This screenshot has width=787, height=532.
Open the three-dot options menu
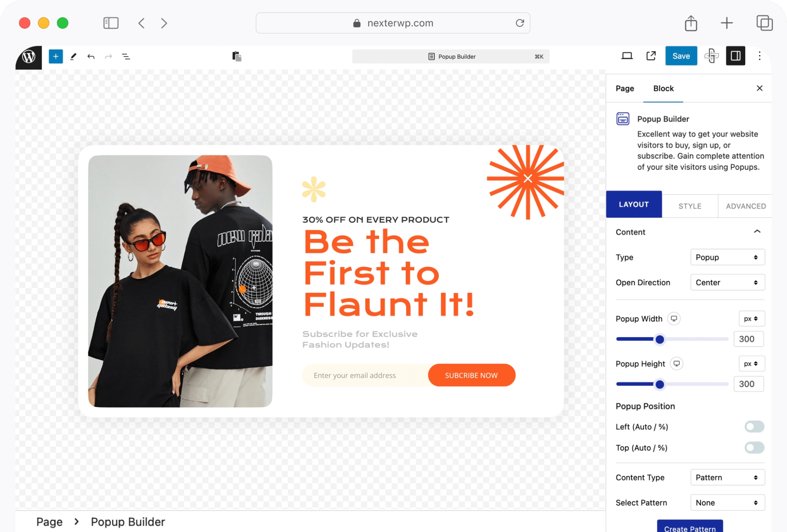click(x=759, y=56)
